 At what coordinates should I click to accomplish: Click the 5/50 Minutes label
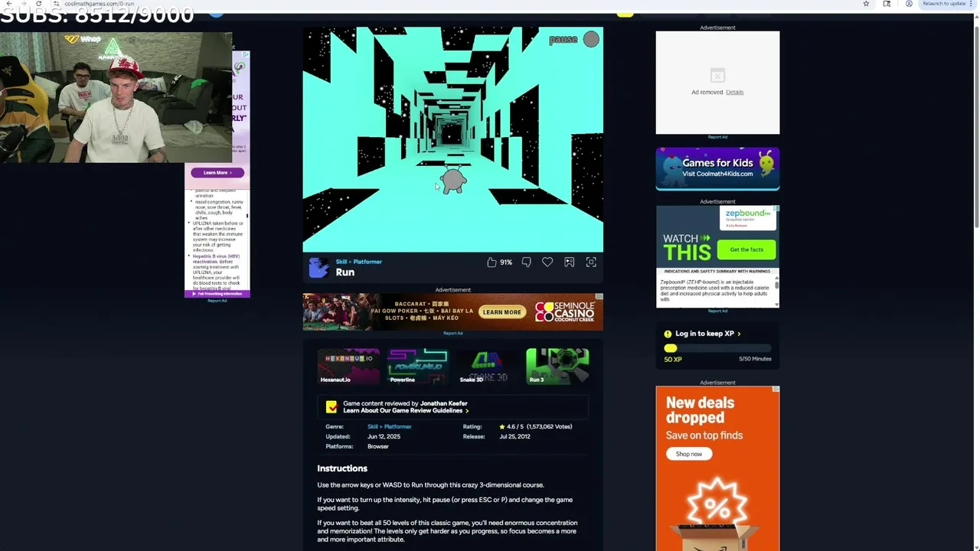click(x=755, y=359)
